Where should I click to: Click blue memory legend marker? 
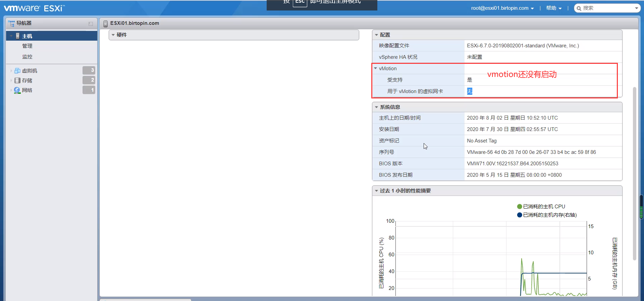click(x=520, y=215)
